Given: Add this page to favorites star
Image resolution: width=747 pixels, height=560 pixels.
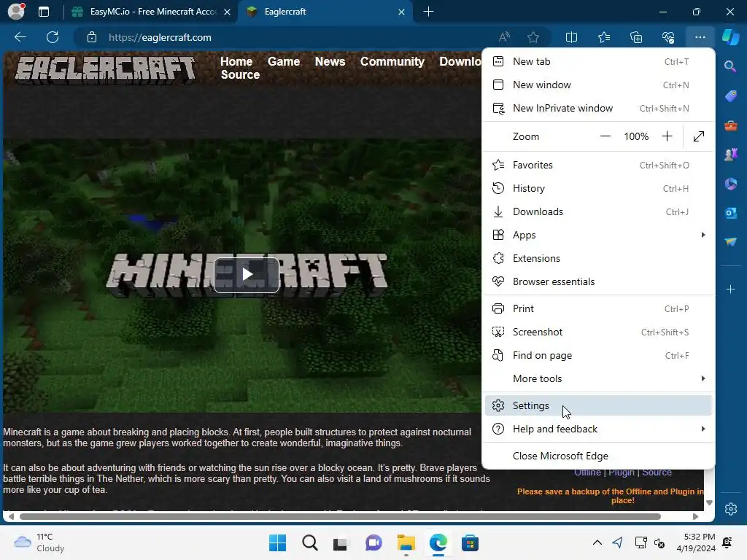Looking at the screenshot, I should (x=533, y=37).
